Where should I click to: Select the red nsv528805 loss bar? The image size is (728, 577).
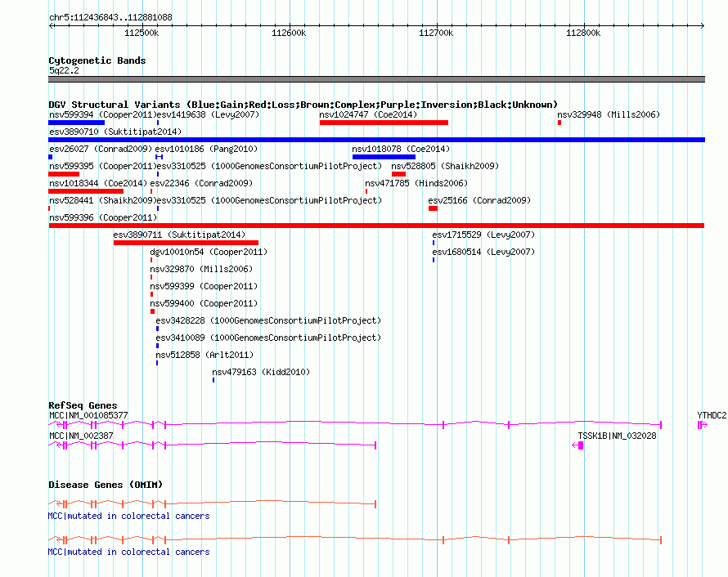pos(399,174)
